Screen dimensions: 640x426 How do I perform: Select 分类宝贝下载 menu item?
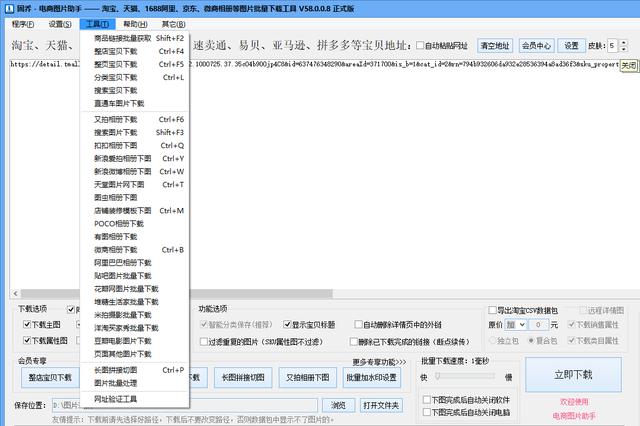(x=135, y=78)
